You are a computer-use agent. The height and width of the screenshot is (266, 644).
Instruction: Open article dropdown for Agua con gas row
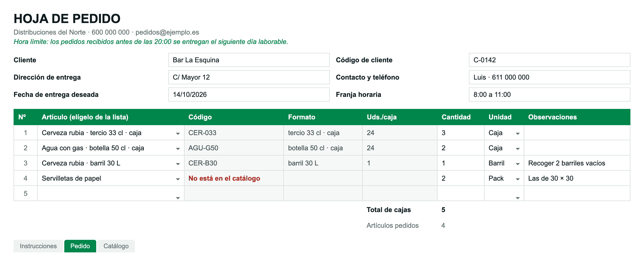178,149
